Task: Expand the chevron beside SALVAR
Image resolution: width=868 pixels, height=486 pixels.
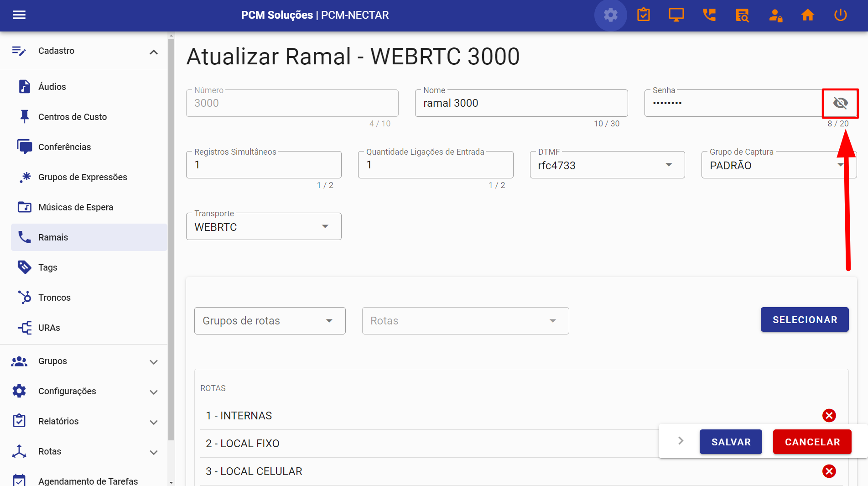Action: pyautogui.click(x=681, y=441)
